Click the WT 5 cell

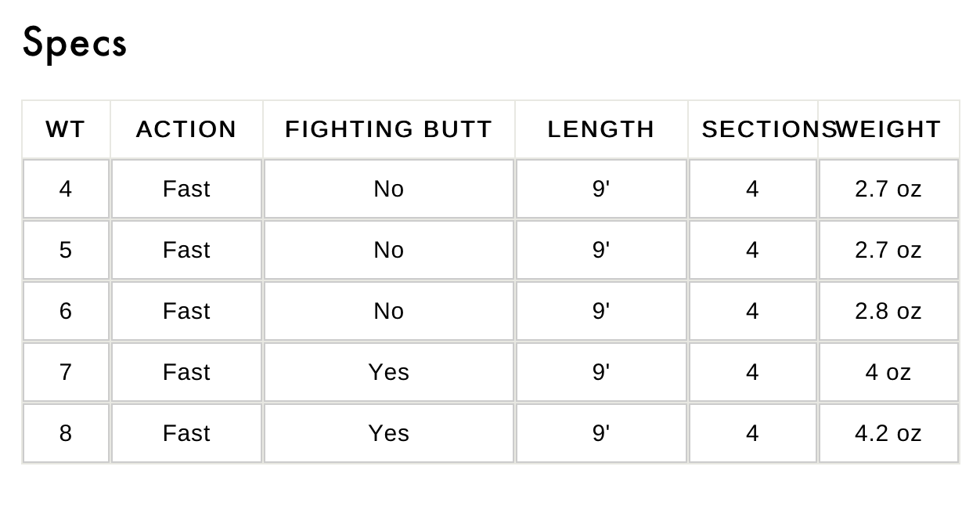[x=66, y=250]
